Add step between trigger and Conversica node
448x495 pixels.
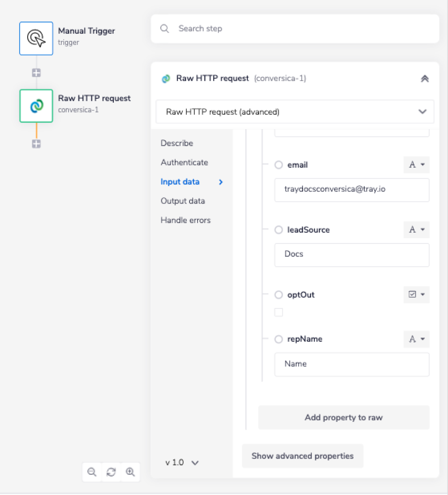pos(36,73)
